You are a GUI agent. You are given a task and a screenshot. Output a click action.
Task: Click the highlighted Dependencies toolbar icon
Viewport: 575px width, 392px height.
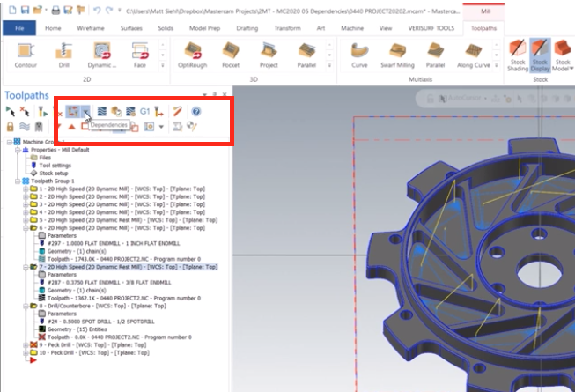click(73, 112)
